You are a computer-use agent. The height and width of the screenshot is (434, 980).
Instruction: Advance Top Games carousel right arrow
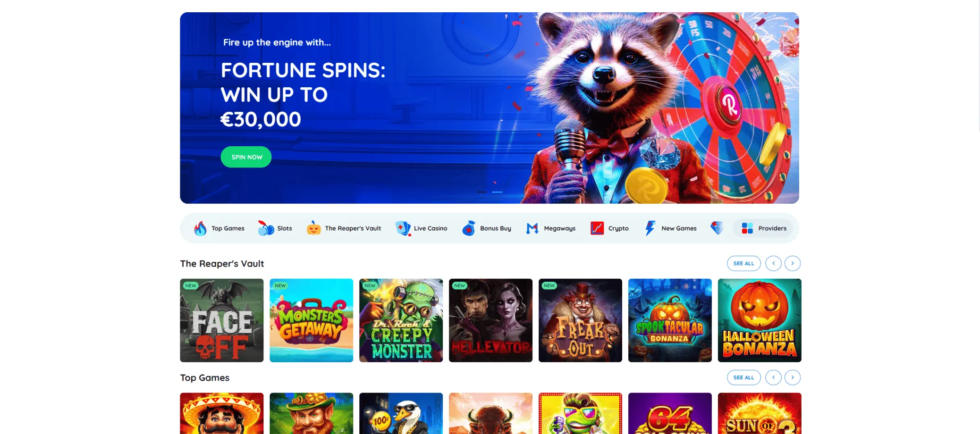coord(793,377)
